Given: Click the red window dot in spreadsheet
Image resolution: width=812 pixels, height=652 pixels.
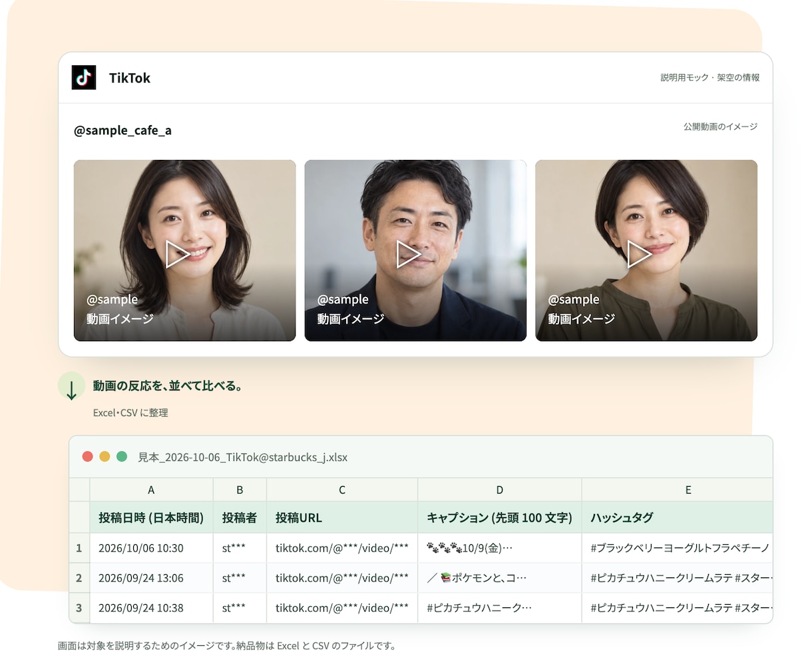Looking at the screenshot, I should 87,456.
